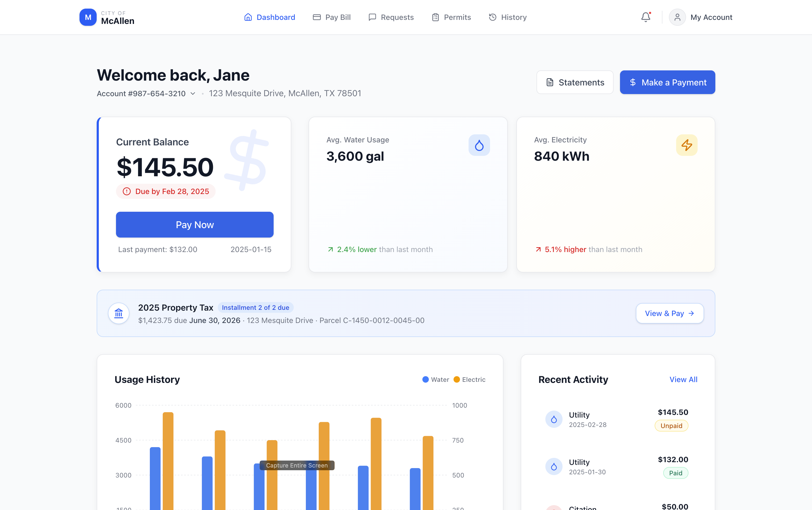
Task: Open the Requests tab
Action: 391,17
